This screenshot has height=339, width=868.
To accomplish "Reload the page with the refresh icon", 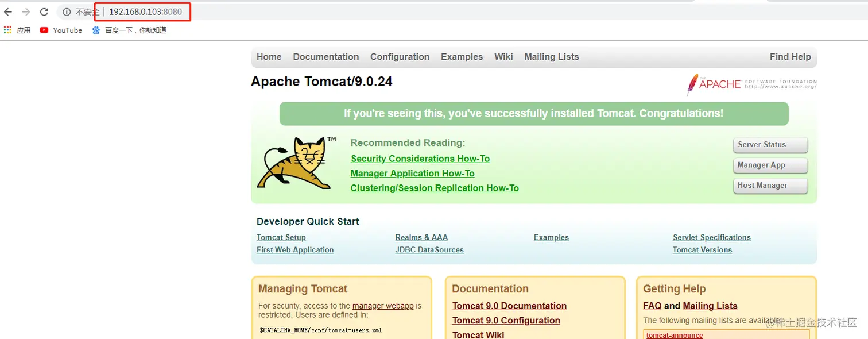I will [44, 11].
